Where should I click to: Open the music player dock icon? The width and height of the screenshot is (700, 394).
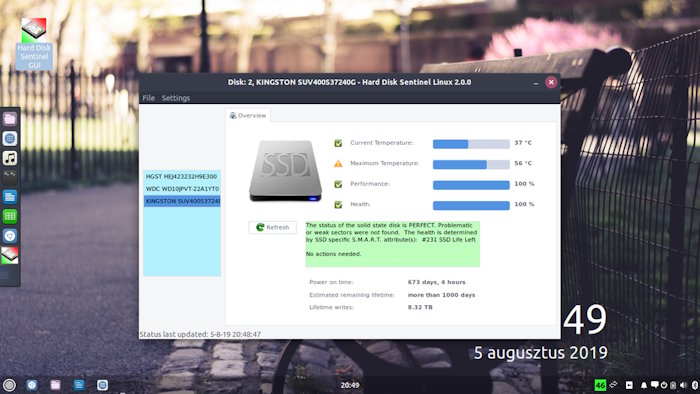10,158
